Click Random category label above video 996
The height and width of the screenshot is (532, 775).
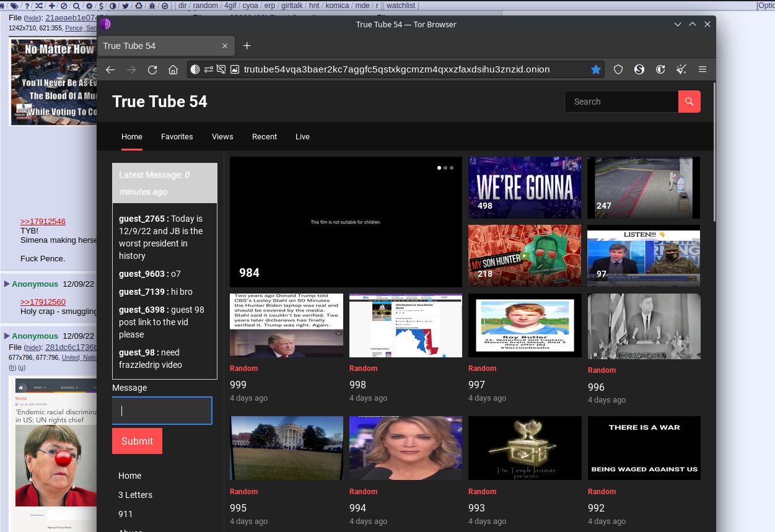602,370
